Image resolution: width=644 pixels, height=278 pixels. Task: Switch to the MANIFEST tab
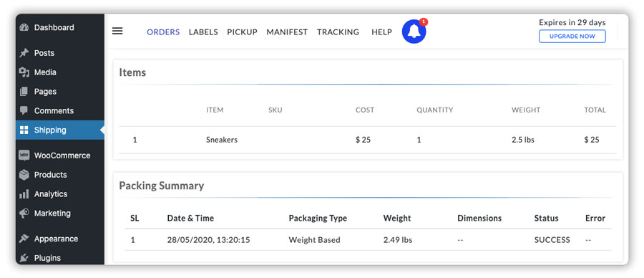pos(287,32)
